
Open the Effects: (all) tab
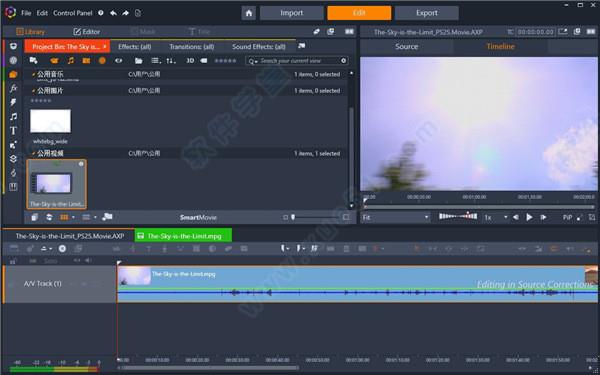pyautogui.click(x=135, y=47)
